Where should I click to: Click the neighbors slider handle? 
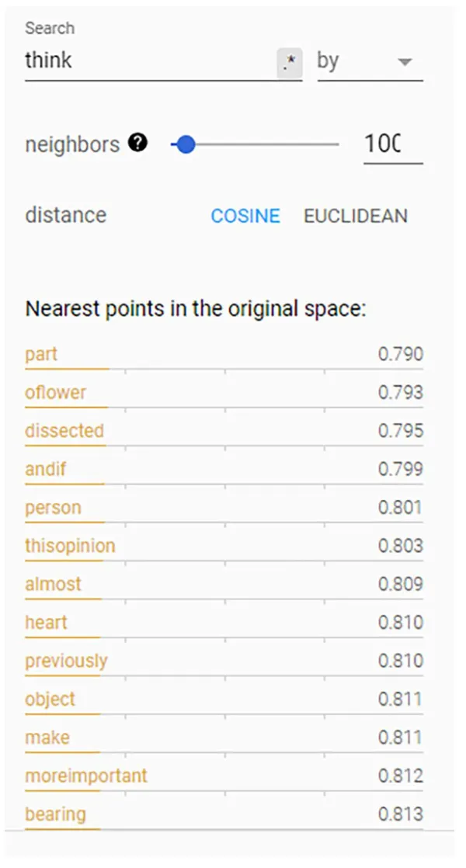click(x=185, y=144)
